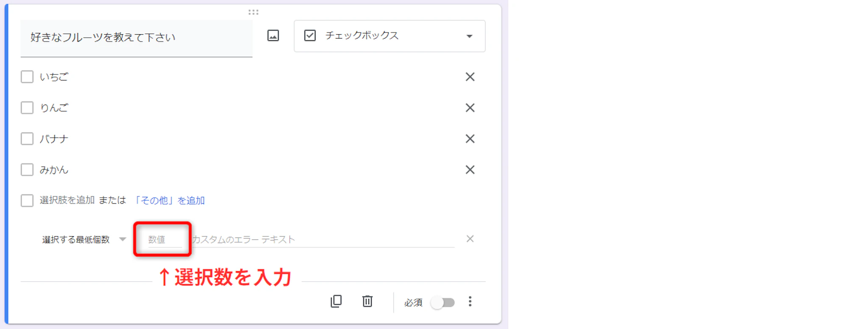The height and width of the screenshot is (329, 868).
Task: Delete the みかん option using X icon
Action: pyautogui.click(x=470, y=169)
